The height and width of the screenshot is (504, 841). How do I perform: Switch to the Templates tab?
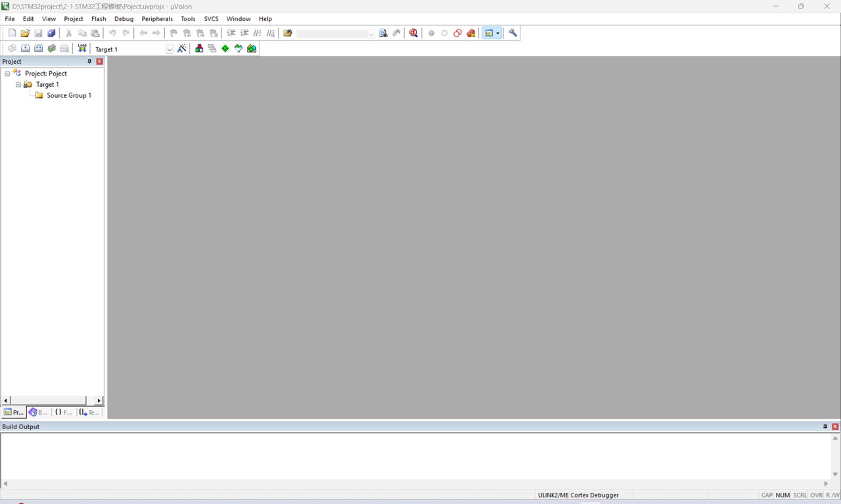(x=89, y=412)
